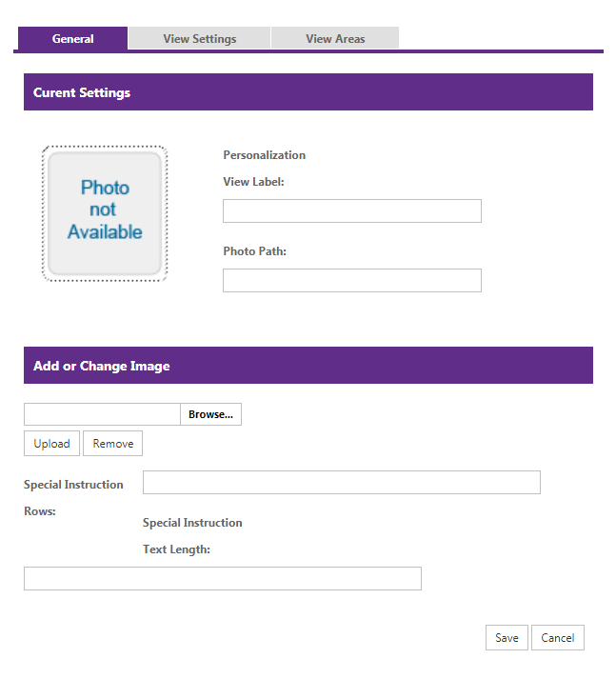This screenshot has height=679, width=616.
Task: Focus the Special Instruction Rows field
Action: (341, 483)
